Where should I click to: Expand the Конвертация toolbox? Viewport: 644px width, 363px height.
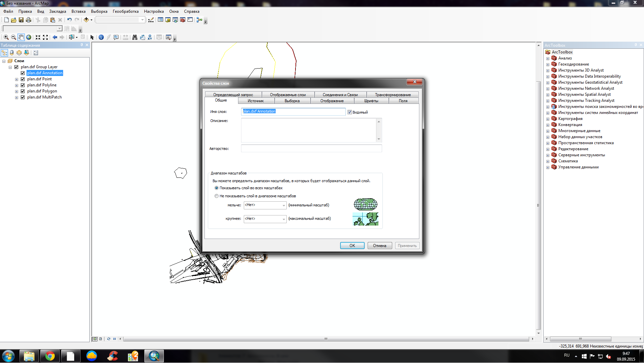tap(548, 125)
